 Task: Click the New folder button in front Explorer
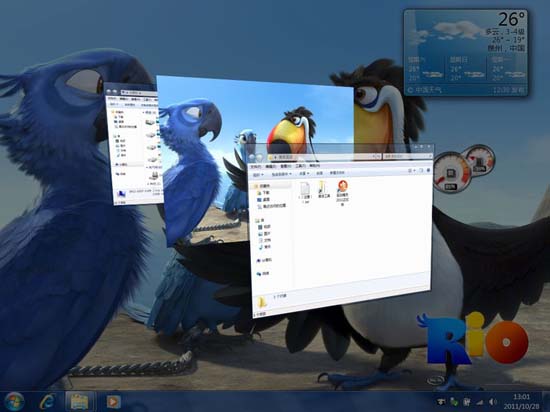click(337, 173)
